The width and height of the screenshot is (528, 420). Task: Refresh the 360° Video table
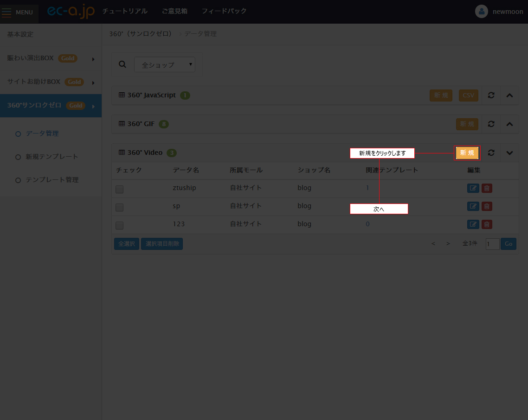coord(491,153)
